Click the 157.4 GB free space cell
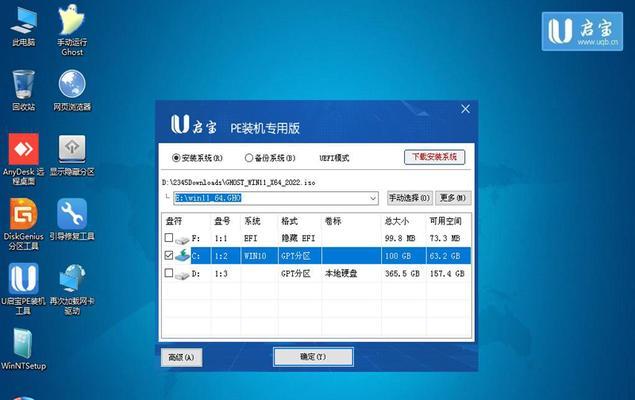Image resolution: width=635 pixels, height=400 pixels. pyautogui.click(x=447, y=274)
